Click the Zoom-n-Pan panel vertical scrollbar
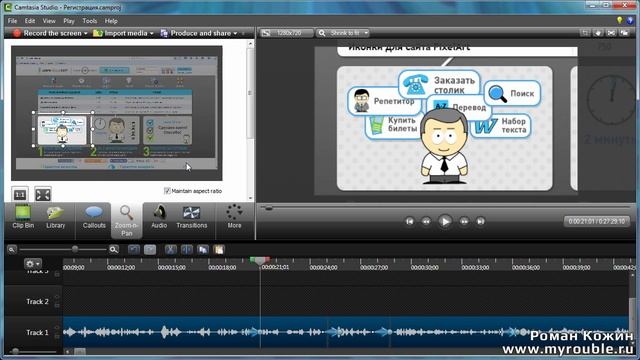Screen dimensions: 640x360 click(x=250, y=94)
